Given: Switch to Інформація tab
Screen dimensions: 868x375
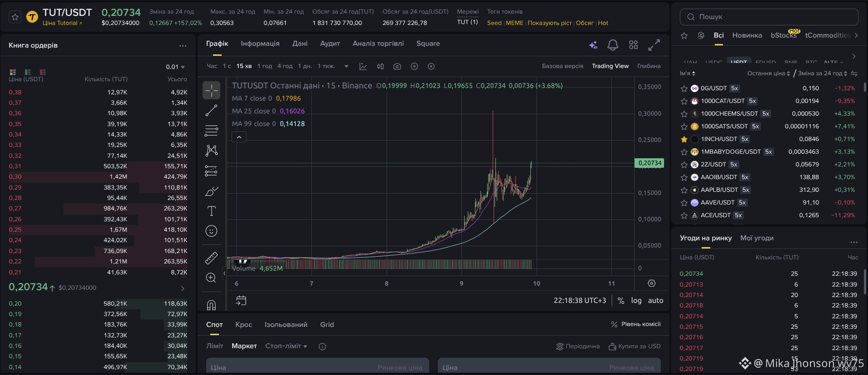Looking at the screenshot, I should (260, 44).
